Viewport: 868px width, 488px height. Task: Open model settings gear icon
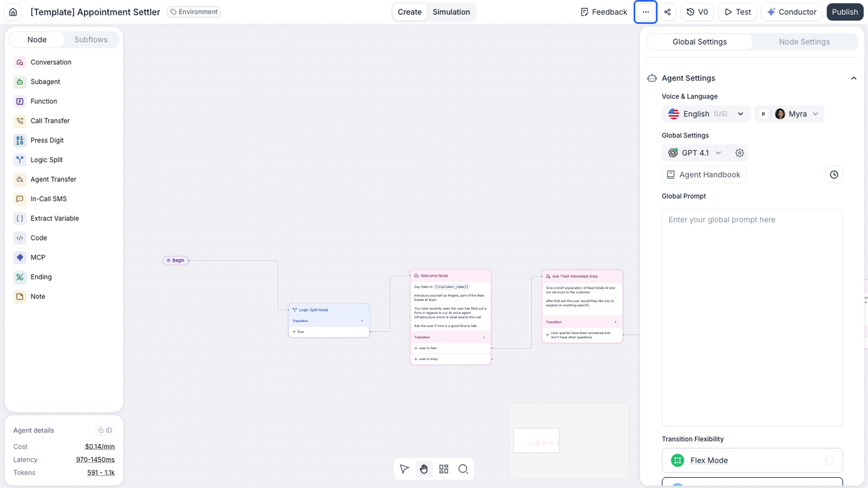[x=740, y=153]
